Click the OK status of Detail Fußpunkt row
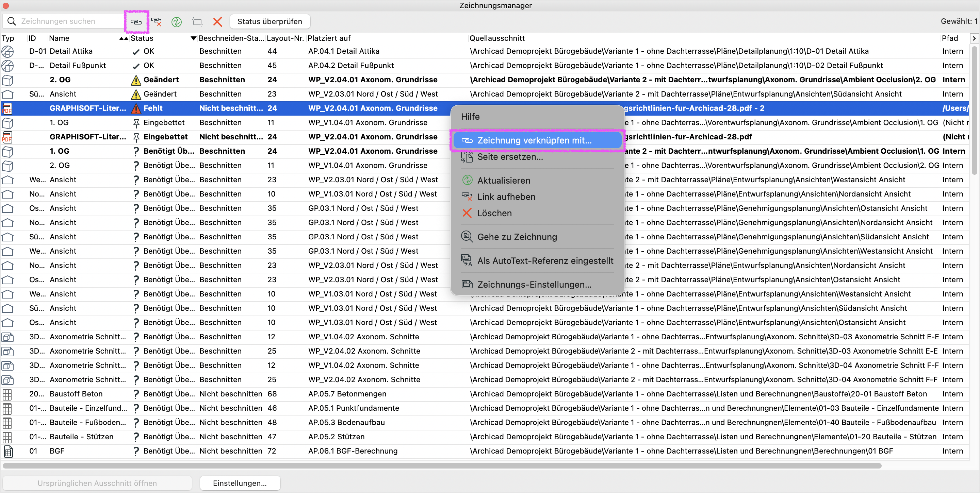Image resolution: width=980 pixels, height=493 pixels. click(x=149, y=65)
